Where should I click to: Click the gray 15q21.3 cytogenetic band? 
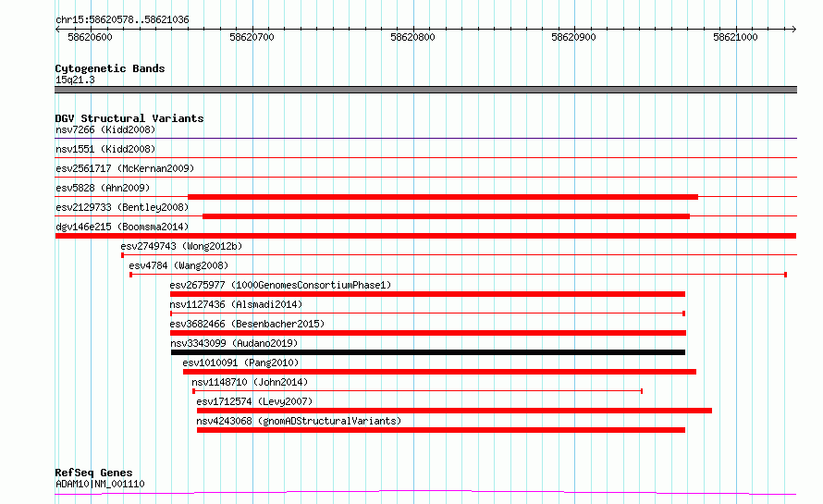(425, 90)
